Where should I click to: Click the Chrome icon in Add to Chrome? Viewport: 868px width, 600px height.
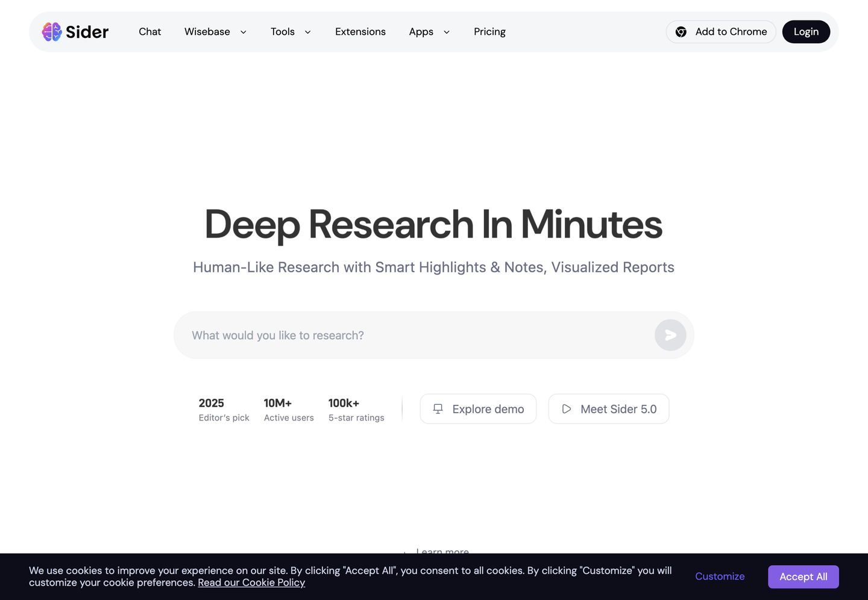click(x=681, y=32)
